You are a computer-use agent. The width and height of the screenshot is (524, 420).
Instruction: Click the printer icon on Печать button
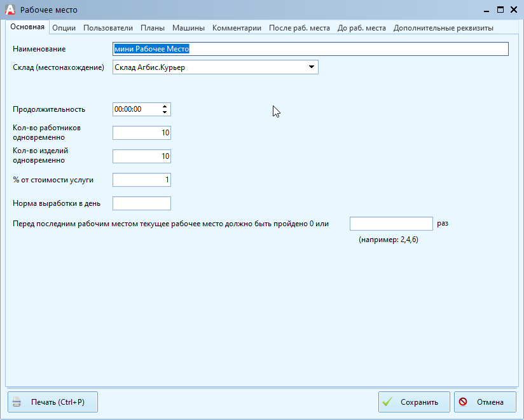tap(17, 402)
